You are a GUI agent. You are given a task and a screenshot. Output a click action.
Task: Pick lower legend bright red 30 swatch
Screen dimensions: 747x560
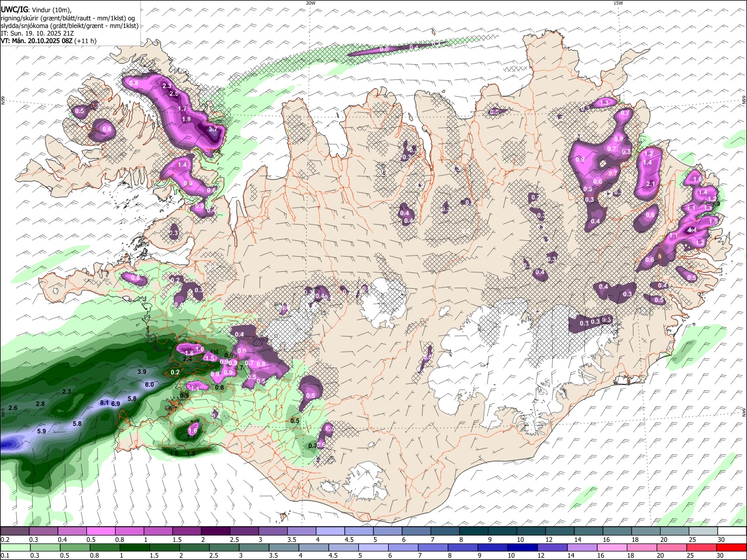[732, 548]
